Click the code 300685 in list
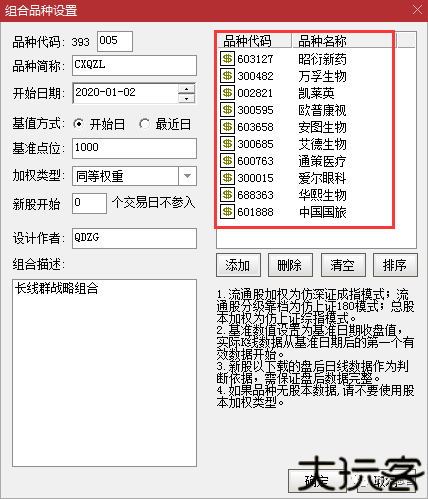The width and height of the screenshot is (428, 499). (255, 144)
